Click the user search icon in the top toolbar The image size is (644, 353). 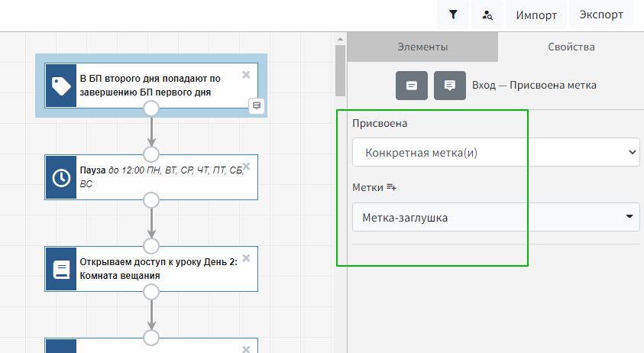(487, 15)
